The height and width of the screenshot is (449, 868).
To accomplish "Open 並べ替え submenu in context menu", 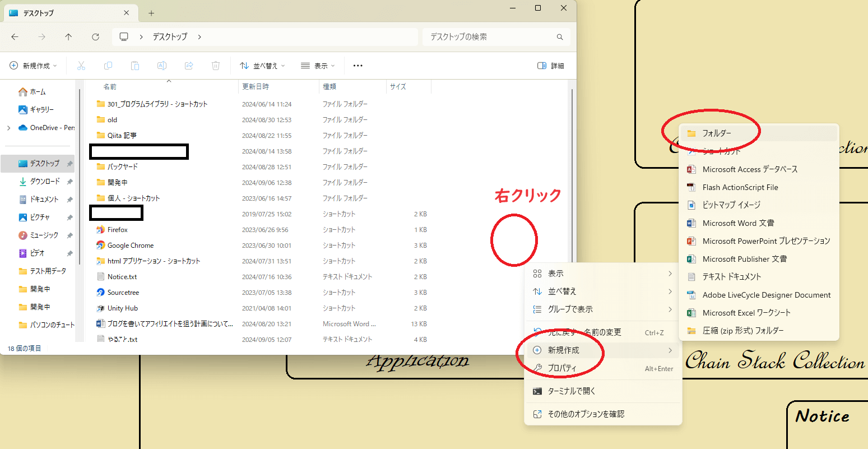I will (x=603, y=291).
